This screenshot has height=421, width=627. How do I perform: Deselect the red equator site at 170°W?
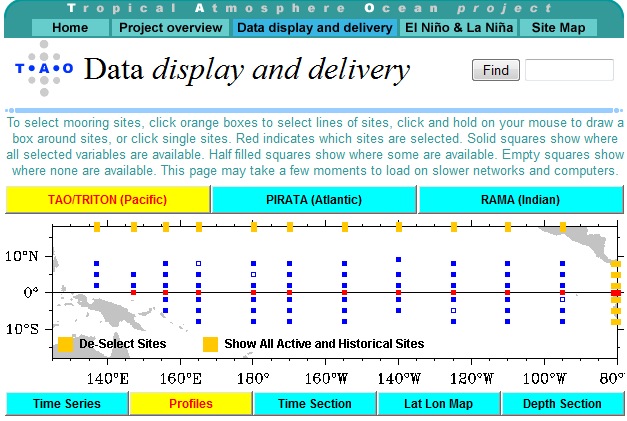[290, 293]
